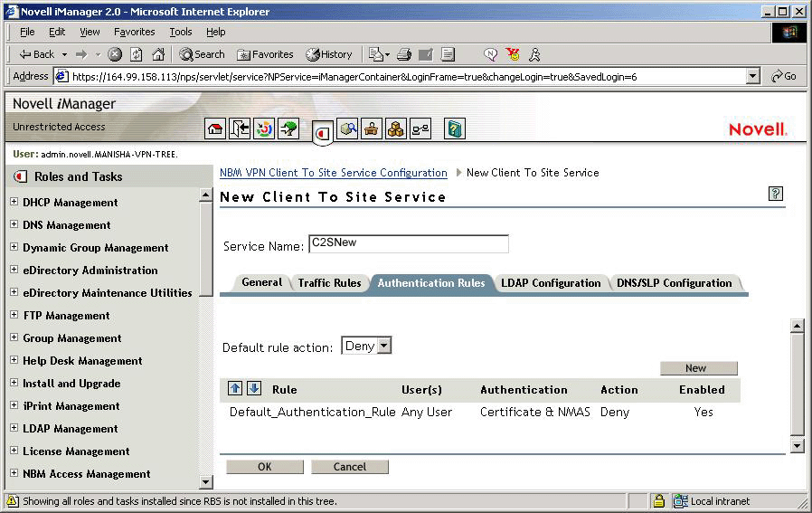Click the page help question mark icon

(775, 194)
